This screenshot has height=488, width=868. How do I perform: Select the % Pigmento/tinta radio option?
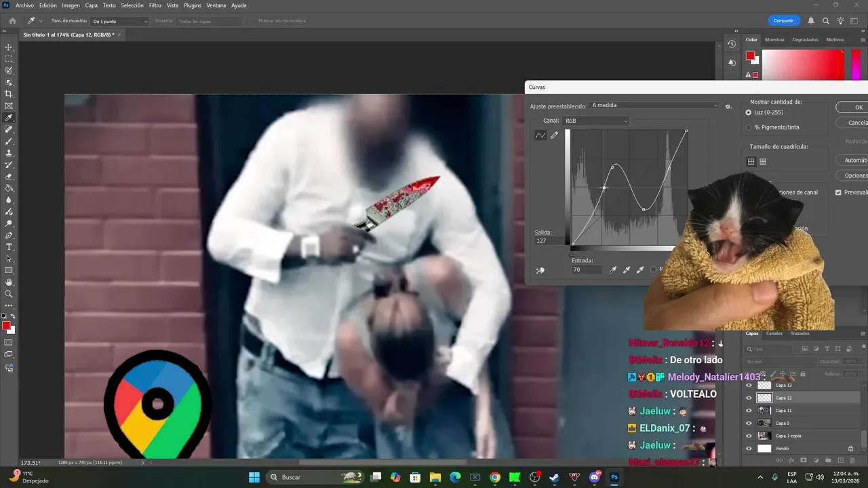749,127
